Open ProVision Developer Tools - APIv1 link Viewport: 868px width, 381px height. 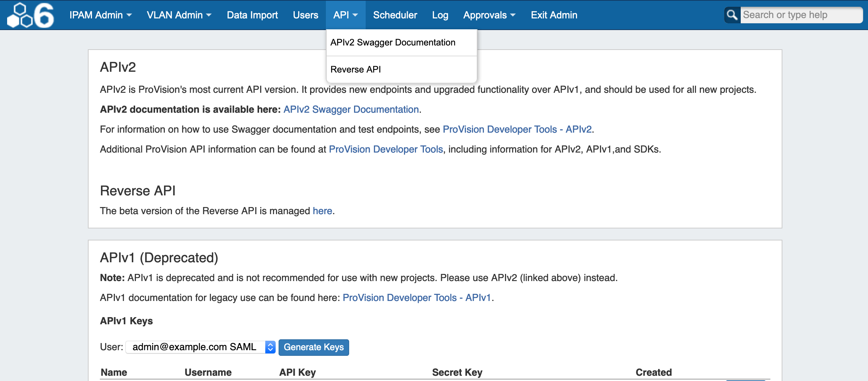(x=417, y=298)
